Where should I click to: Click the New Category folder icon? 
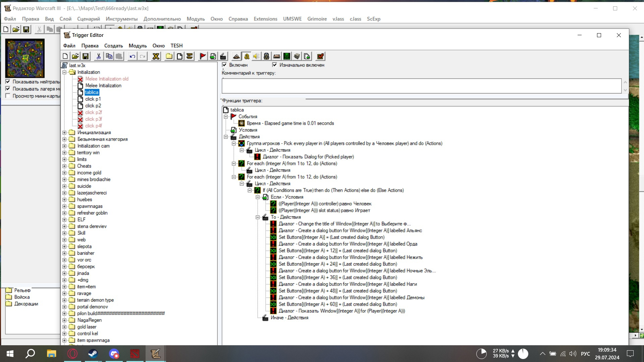pos(169,56)
